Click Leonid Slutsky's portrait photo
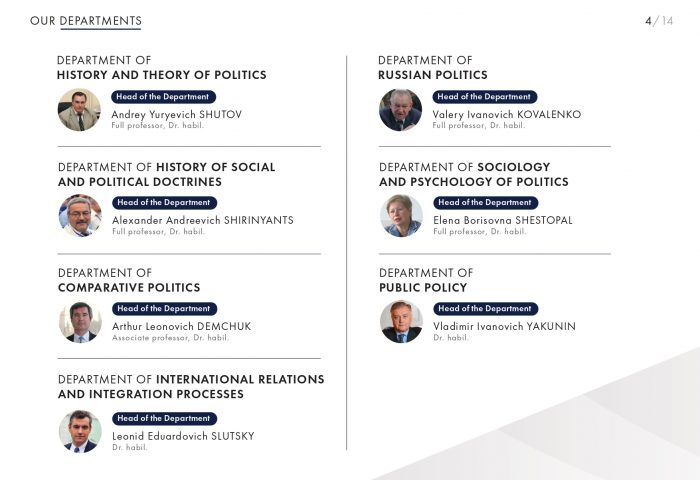 pos(80,432)
